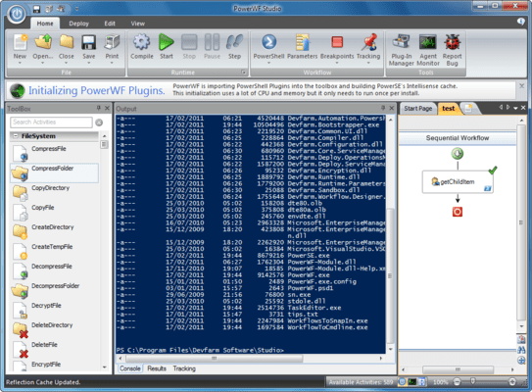Viewport: 532px width, 392px height.
Task: Click the Stop runtime button
Action: [x=189, y=42]
